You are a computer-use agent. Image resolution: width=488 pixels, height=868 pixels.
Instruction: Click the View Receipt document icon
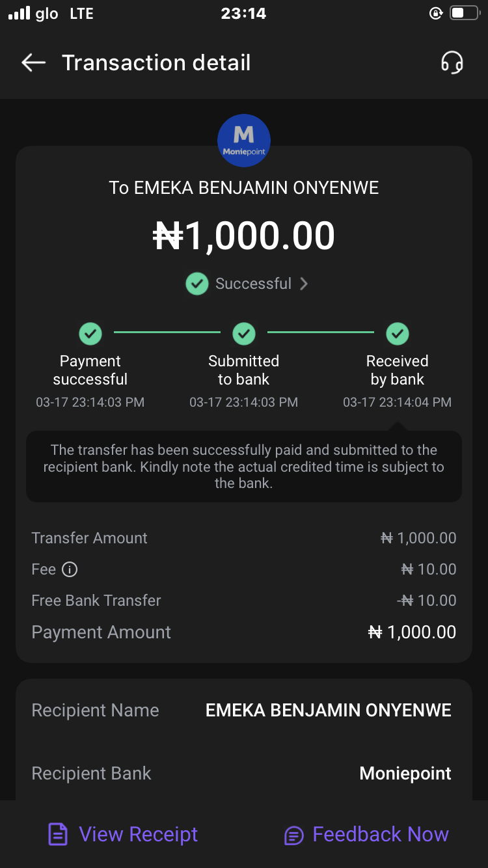click(x=58, y=834)
